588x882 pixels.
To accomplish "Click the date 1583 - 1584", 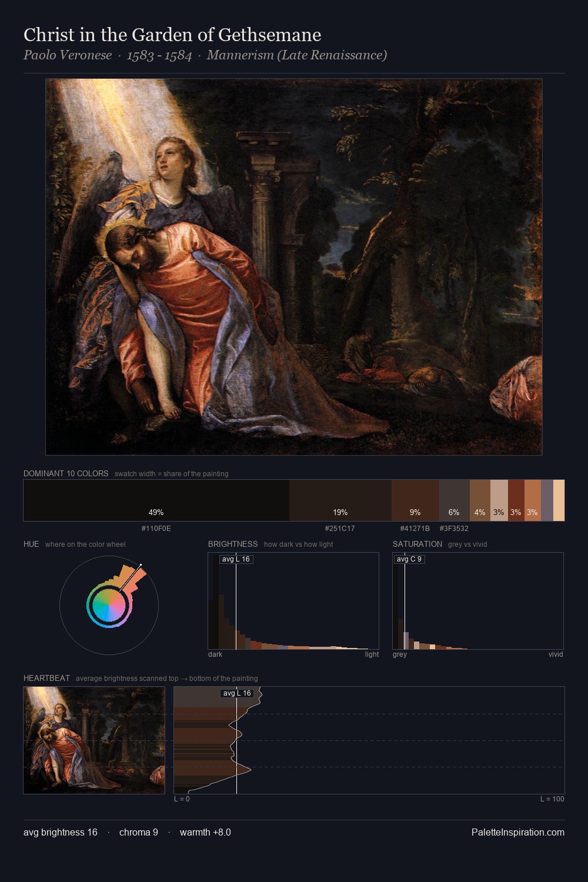I will (159, 55).
